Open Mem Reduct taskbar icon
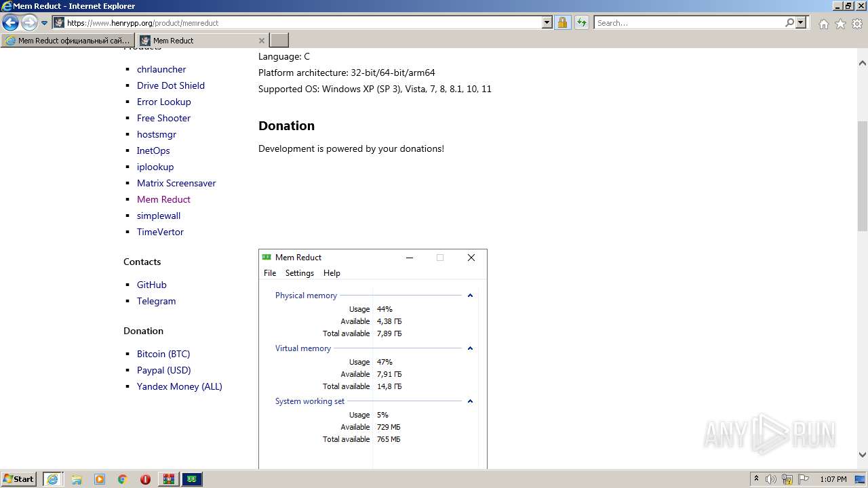 click(x=192, y=479)
